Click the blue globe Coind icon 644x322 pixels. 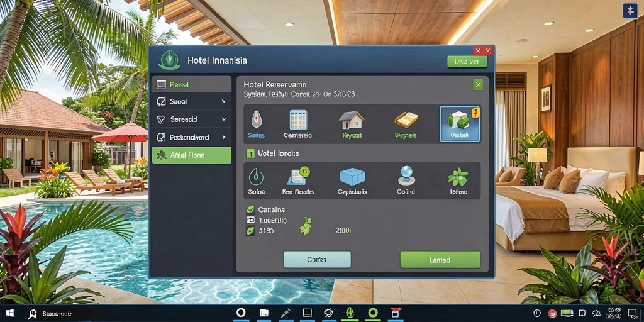(406, 175)
